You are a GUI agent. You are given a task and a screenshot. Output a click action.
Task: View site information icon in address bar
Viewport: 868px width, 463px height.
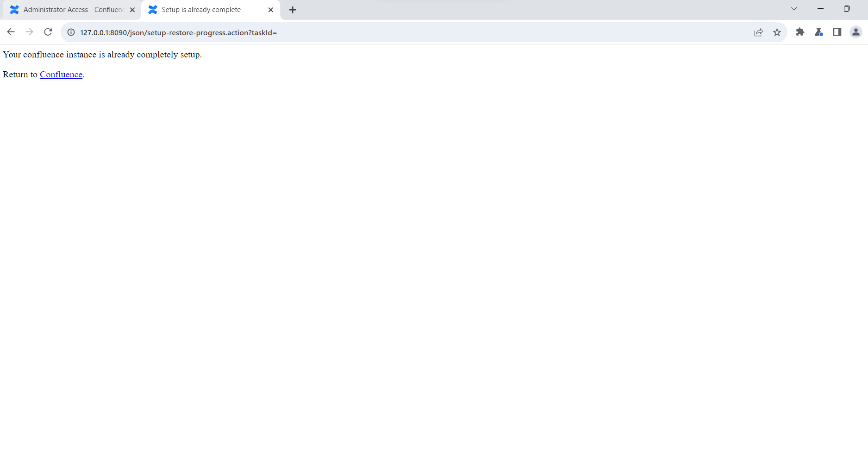pyautogui.click(x=71, y=32)
